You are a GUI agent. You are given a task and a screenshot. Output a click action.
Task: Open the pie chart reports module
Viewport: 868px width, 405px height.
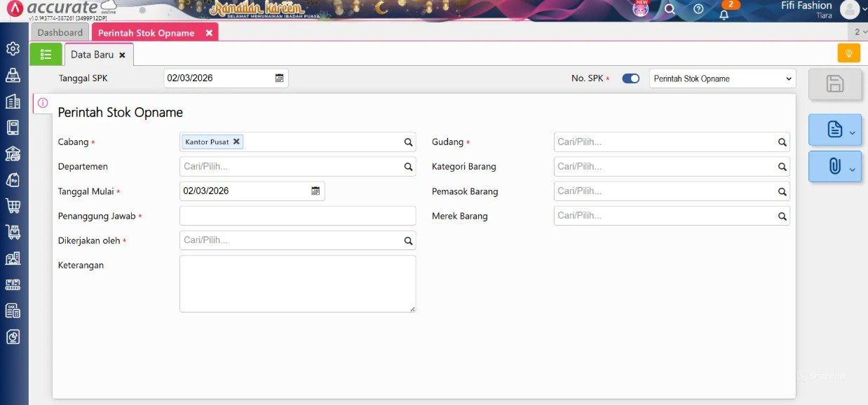pos(13,337)
